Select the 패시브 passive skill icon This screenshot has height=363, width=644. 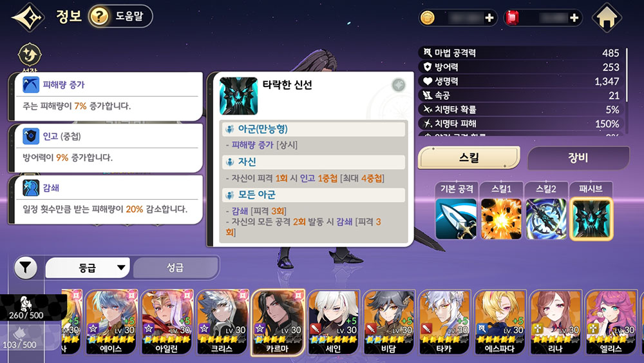click(x=591, y=219)
